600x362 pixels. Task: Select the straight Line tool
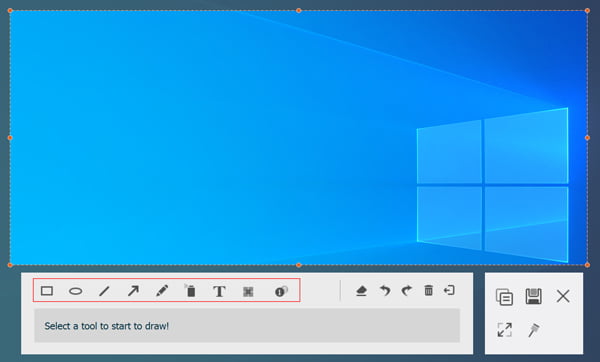click(104, 291)
